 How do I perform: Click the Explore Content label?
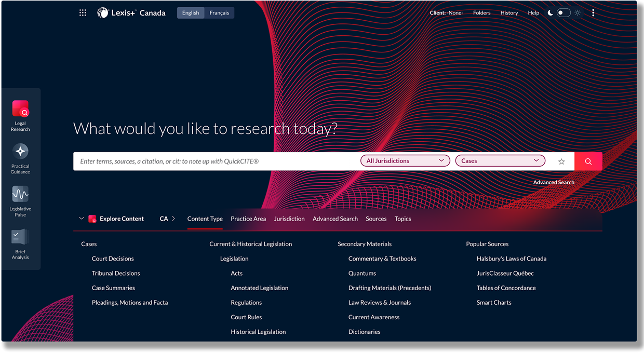(x=122, y=219)
